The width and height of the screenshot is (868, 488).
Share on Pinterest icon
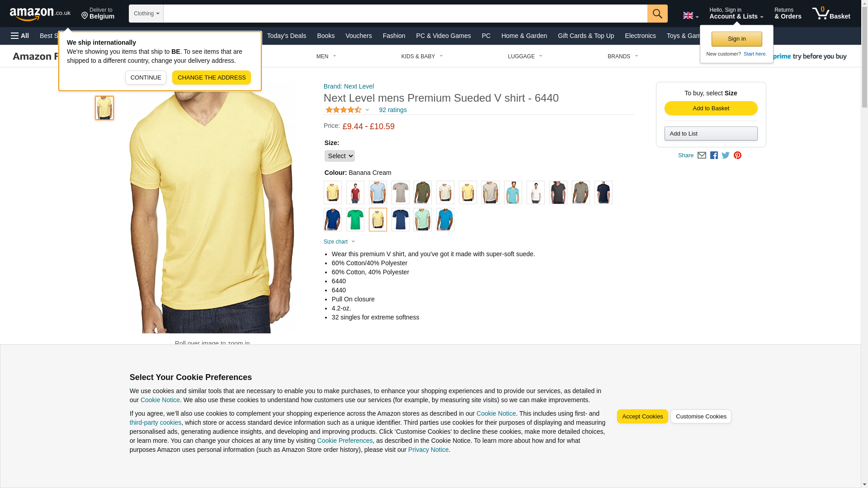tap(737, 155)
